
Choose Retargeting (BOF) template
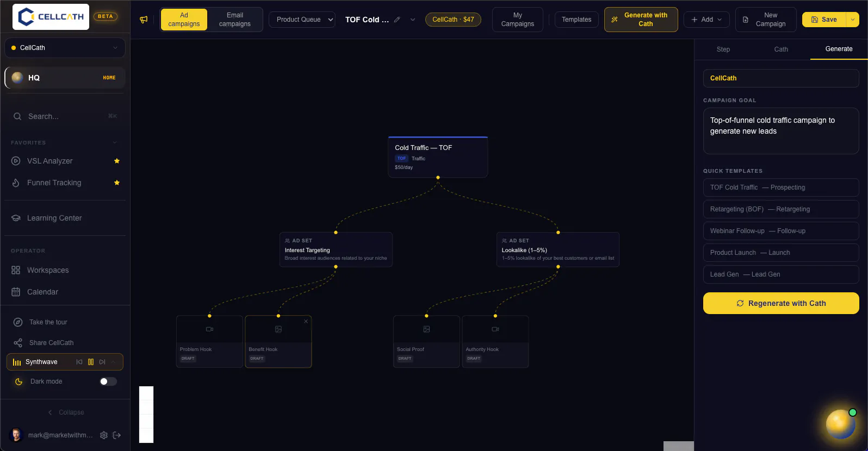[781, 209]
